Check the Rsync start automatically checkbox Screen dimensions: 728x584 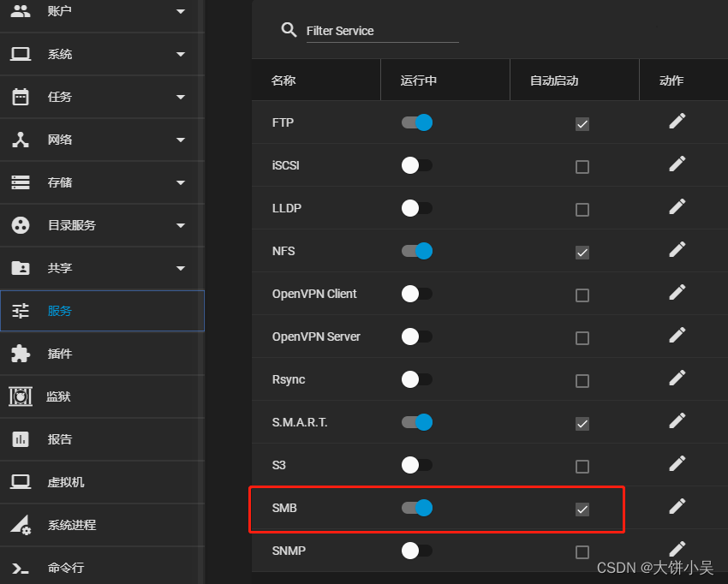pos(582,381)
